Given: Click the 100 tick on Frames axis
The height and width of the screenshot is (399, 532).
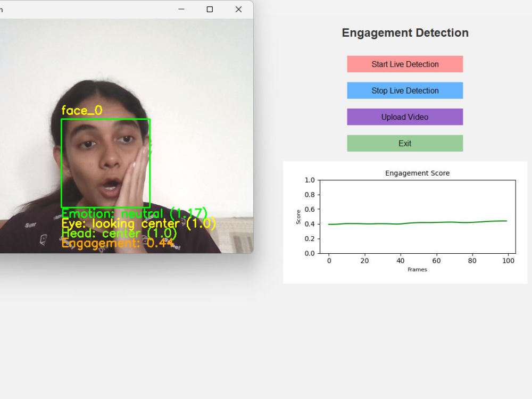Looking at the screenshot, I should click(508, 261).
